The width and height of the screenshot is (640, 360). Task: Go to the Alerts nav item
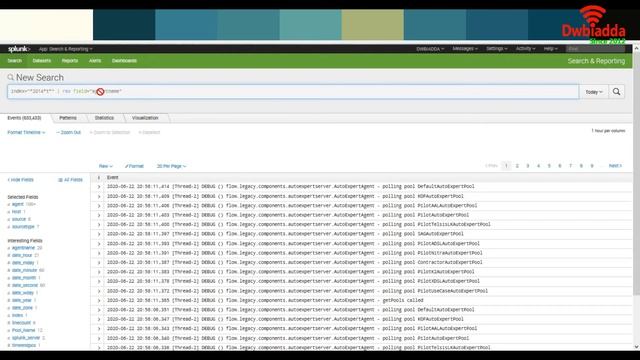tap(95, 61)
